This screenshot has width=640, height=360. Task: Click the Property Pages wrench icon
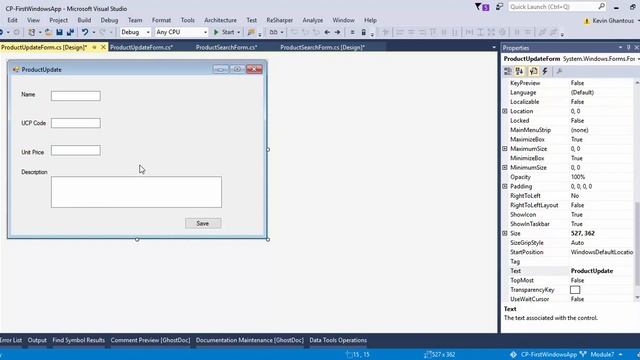point(559,71)
